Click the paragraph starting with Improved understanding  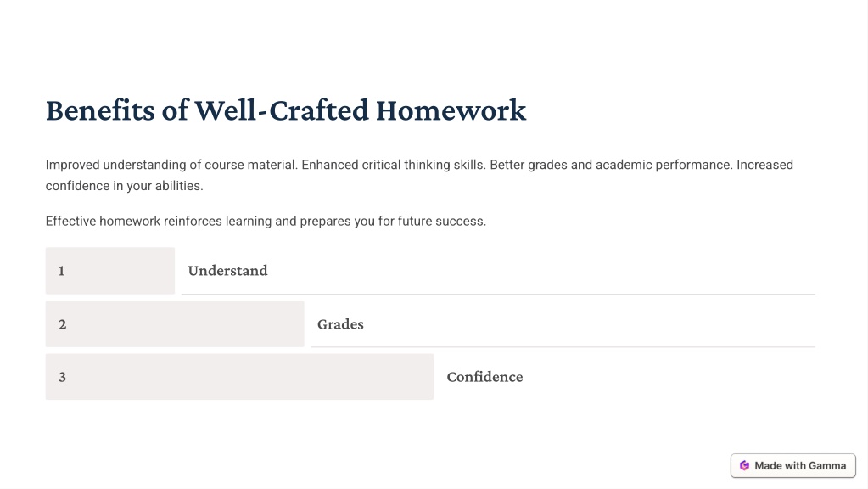pyautogui.click(x=419, y=175)
